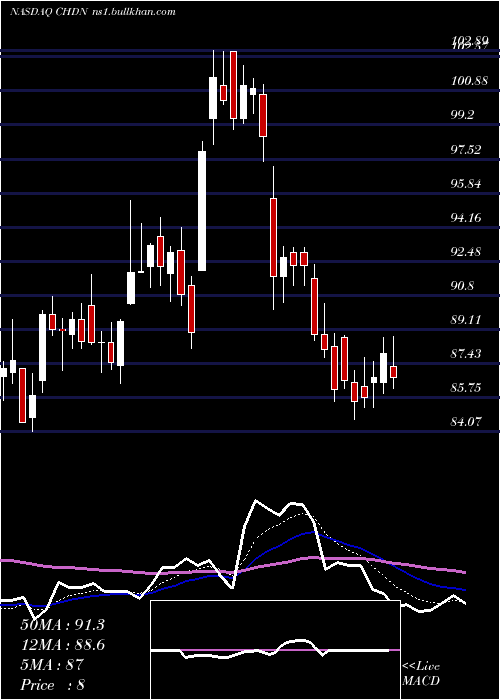500x700 pixels.
Task: Click the 12MA : 88.6 readout
Action: click(62, 645)
